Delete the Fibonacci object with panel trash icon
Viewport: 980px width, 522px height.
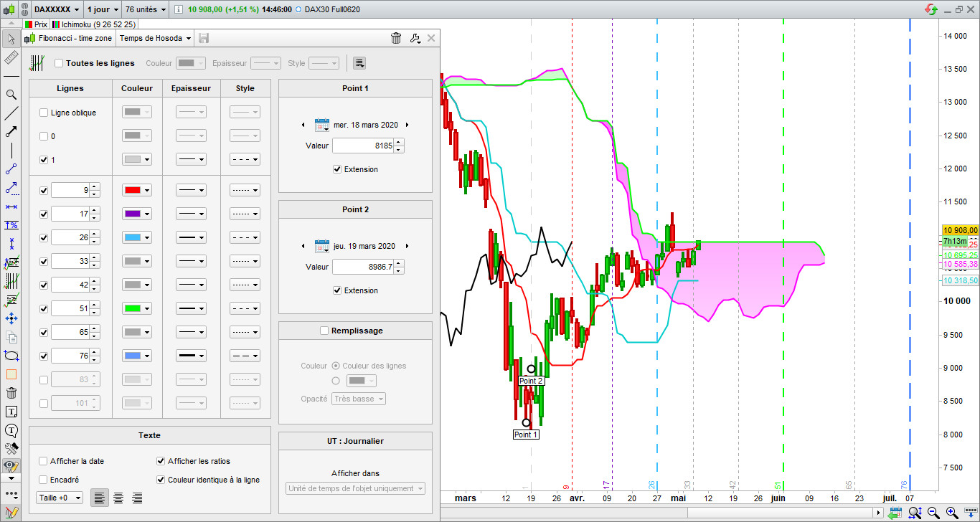point(396,38)
